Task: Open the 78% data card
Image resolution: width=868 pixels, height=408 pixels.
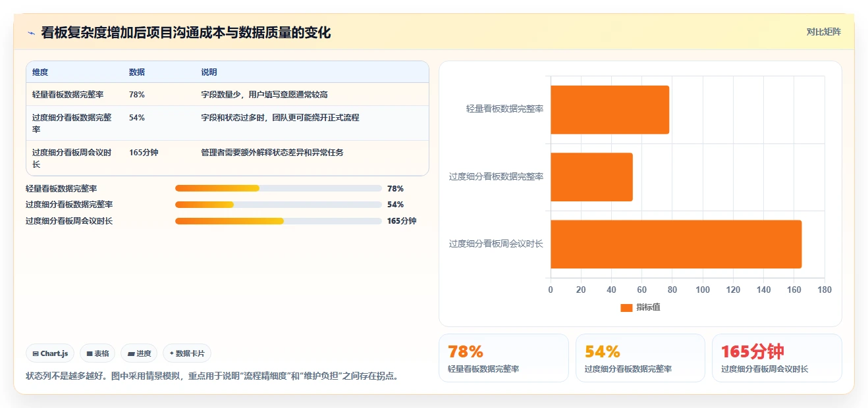Action: 504,358
